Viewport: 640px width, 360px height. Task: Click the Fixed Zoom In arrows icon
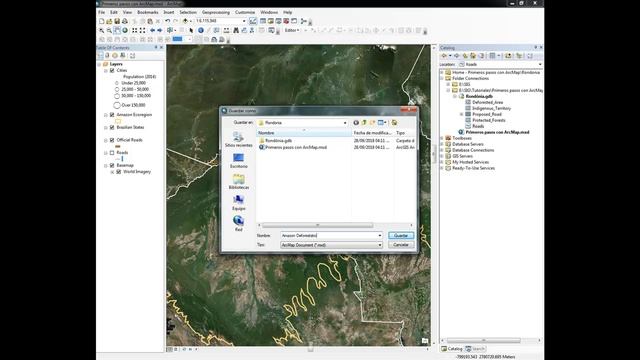click(135, 31)
